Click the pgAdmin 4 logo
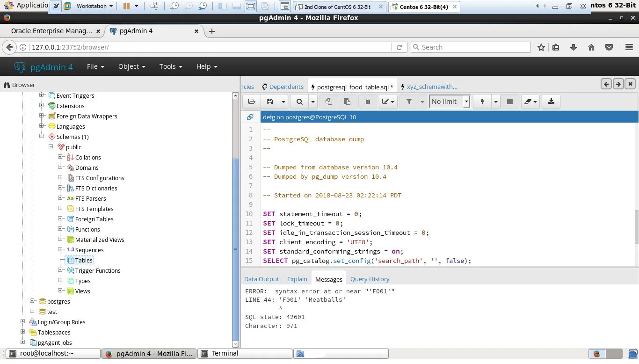Screen dimensions: 639x364 [44, 67]
